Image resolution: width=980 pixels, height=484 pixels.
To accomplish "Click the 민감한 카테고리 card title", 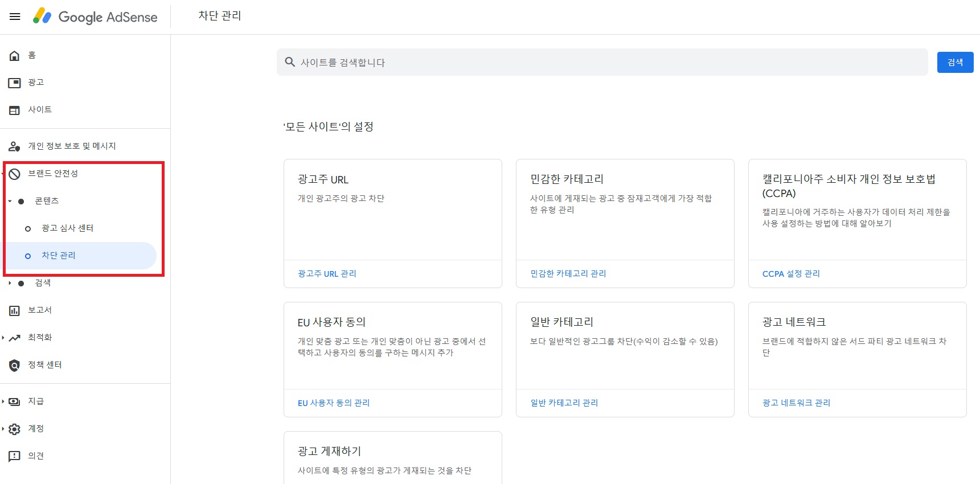I will coord(567,179).
